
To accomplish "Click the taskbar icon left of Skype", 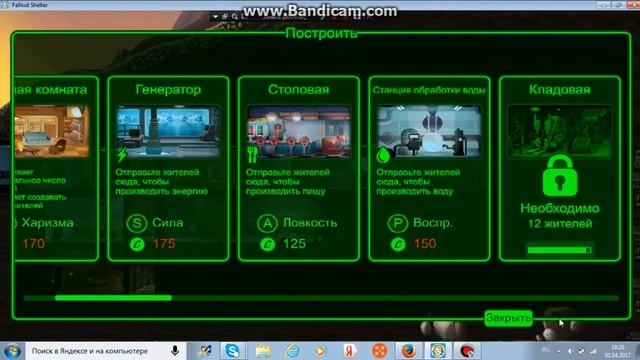I will click(x=204, y=351).
